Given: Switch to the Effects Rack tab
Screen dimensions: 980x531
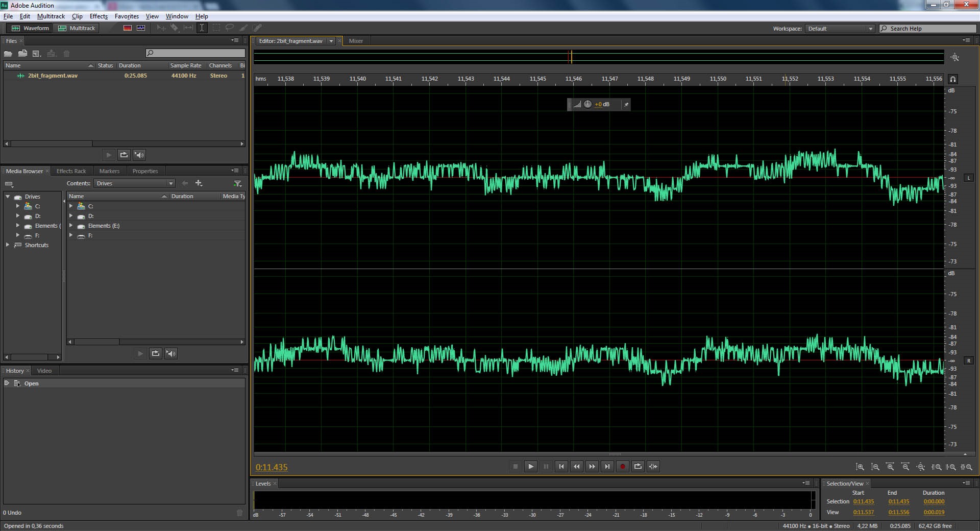Looking at the screenshot, I should (71, 171).
